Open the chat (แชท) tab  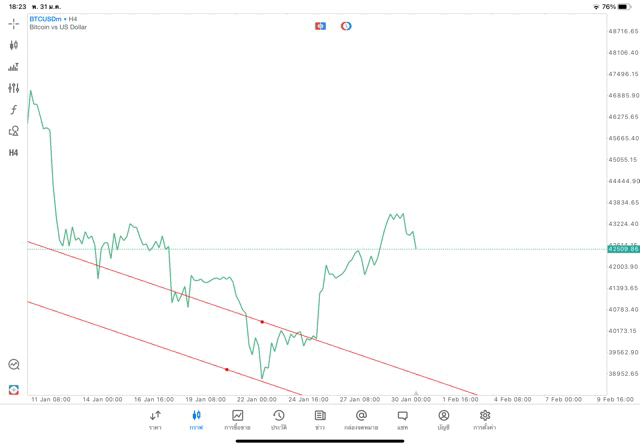click(x=402, y=419)
